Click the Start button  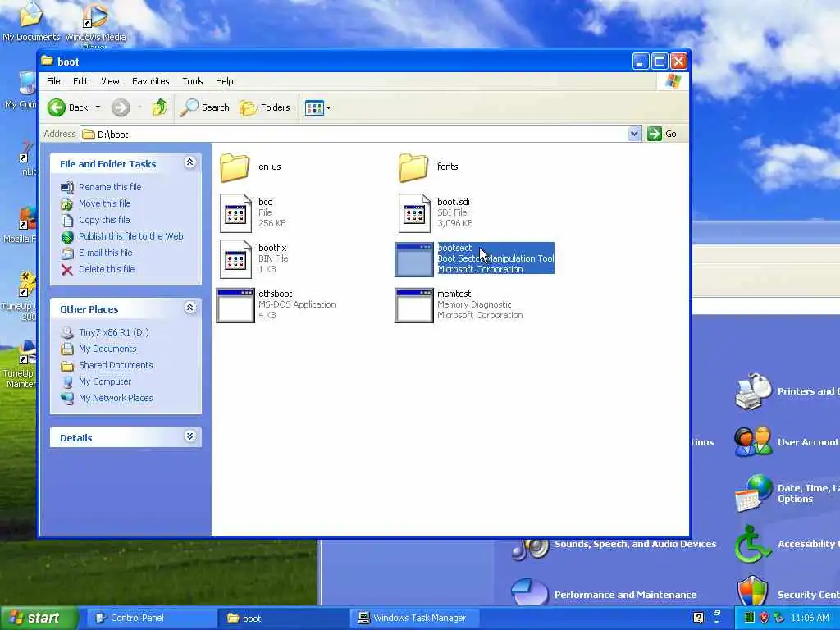tap(38, 619)
